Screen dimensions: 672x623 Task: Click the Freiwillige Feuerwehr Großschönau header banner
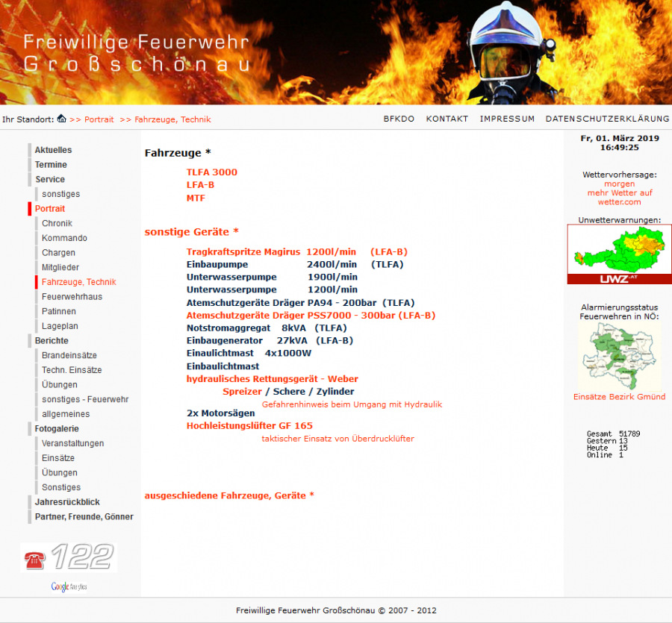click(336, 52)
